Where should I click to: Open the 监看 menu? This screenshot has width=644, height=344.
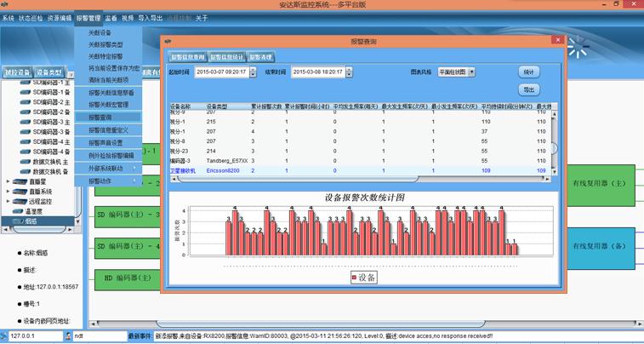pos(111,19)
